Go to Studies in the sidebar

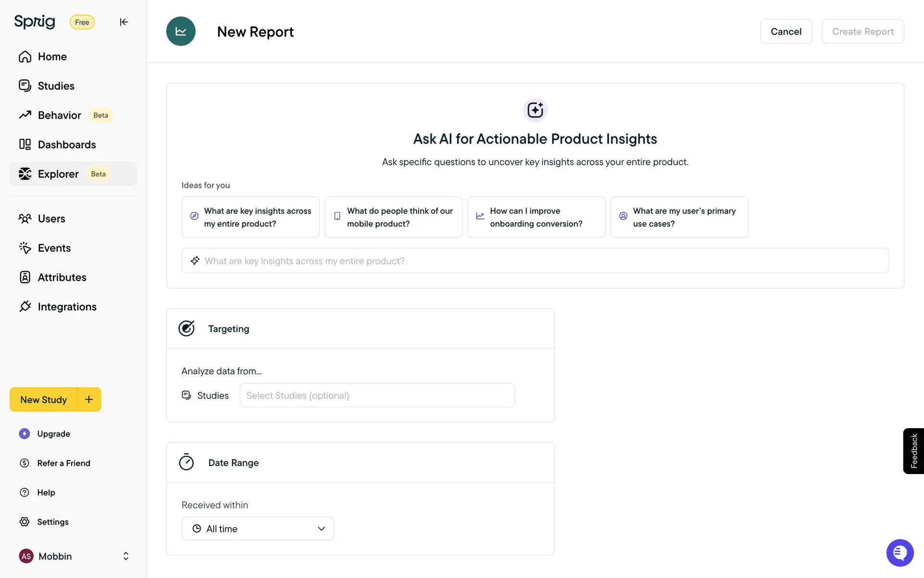click(x=56, y=86)
